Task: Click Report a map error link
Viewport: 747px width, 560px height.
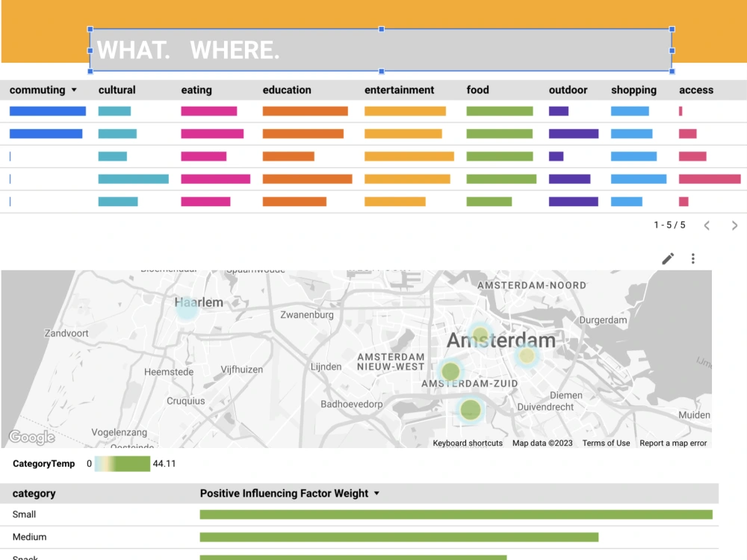Action: (x=673, y=443)
